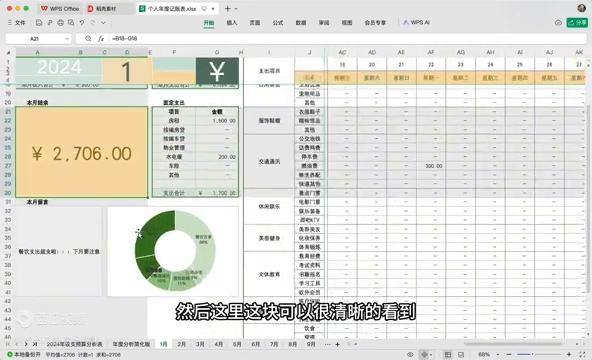The height and width of the screenshot is (360, 592).
Task: Click the zoom slider in status bar
Action: [x=540, y=355]
